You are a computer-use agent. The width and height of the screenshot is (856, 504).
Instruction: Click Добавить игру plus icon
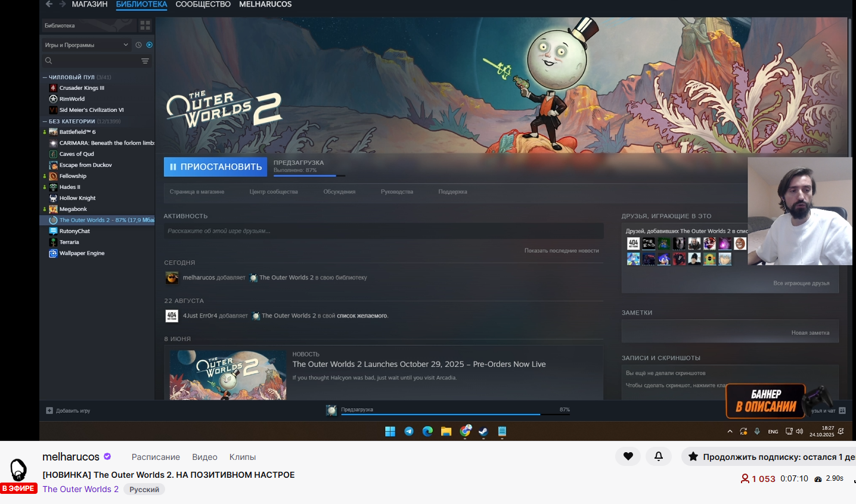(49, 410)
